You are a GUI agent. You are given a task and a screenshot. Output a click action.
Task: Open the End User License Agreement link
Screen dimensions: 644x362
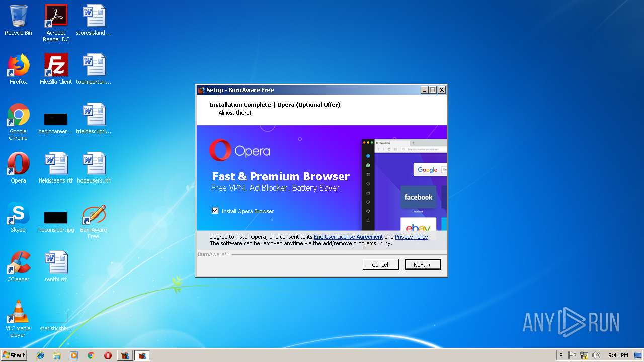click(348, 237)
